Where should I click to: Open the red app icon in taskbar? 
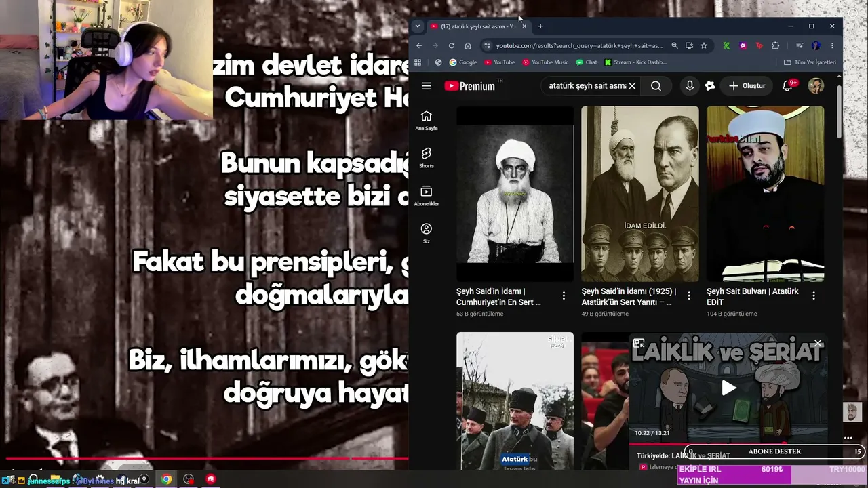point(211,479)
